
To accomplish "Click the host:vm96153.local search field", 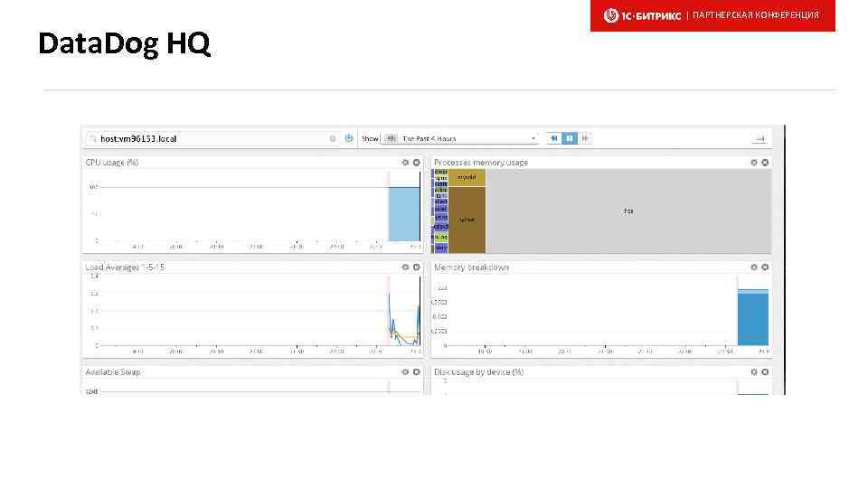I will click(213, 138).
